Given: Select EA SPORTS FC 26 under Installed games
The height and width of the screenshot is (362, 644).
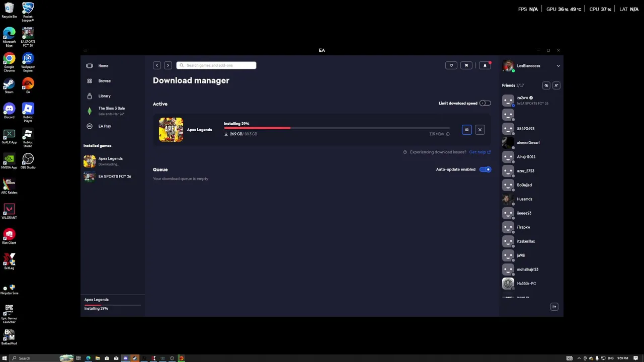Looking at the screenshot, I should click(114, 176).
